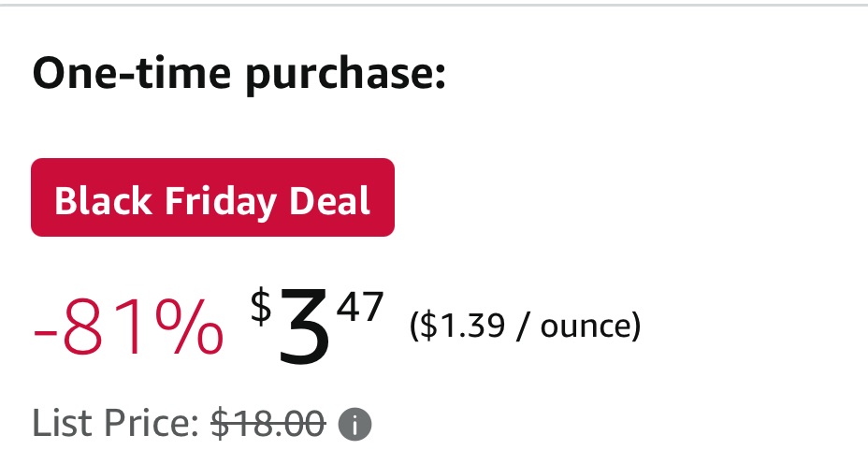Click the List Price label text
Screen dimensions: 868x450
click(115, 424)
